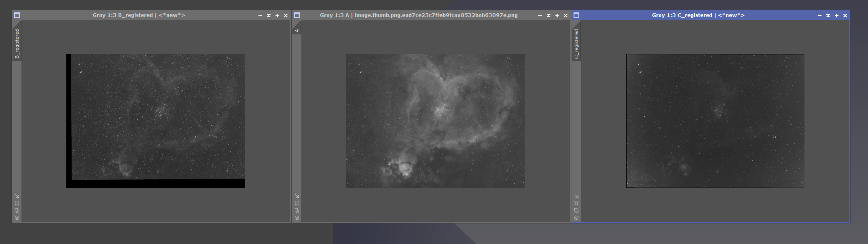Maximize the C_registered window
Screen dimensions: 868x244
[836, 15]
